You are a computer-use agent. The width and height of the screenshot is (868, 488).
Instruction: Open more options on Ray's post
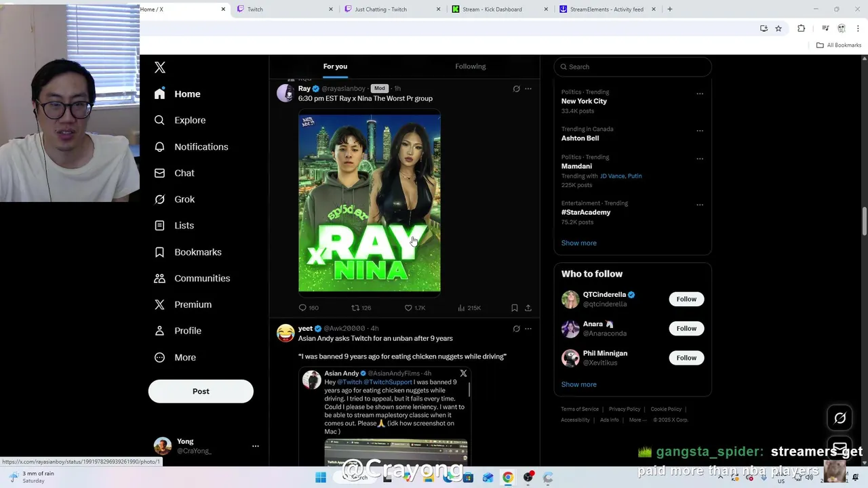528,89
